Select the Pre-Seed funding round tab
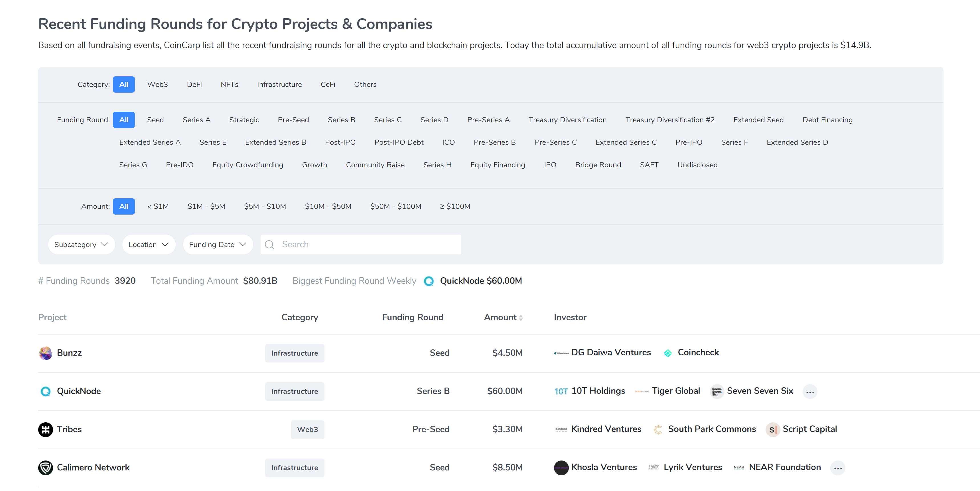 tap(293, 120)
